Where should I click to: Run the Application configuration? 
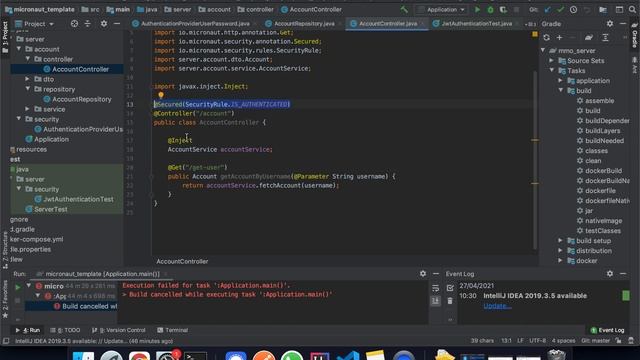pyautogui.click(x=477, y=9)
